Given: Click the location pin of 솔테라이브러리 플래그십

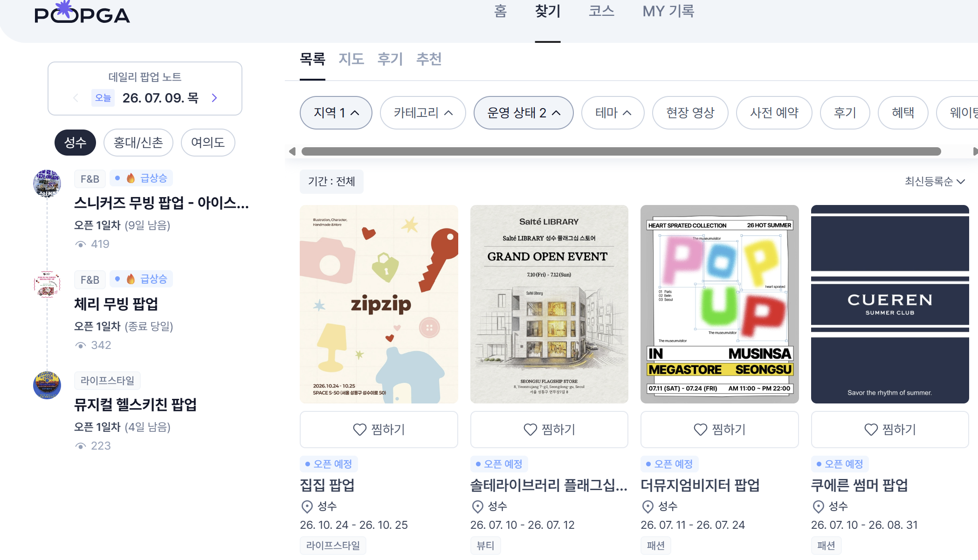Looking at the screenshot, I should click(478, 506).
